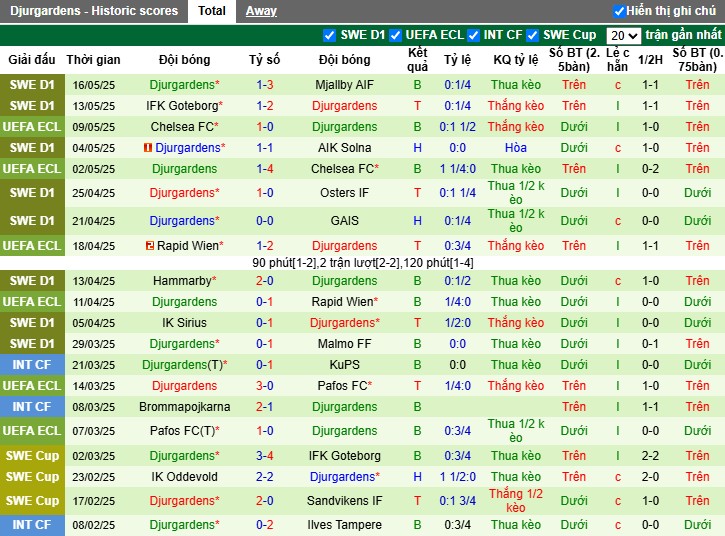The image size is (725, 536).
Task: Click Djurgardens in the Rapid Wien 18/04/25 row
Action: (x=344, y=246)
